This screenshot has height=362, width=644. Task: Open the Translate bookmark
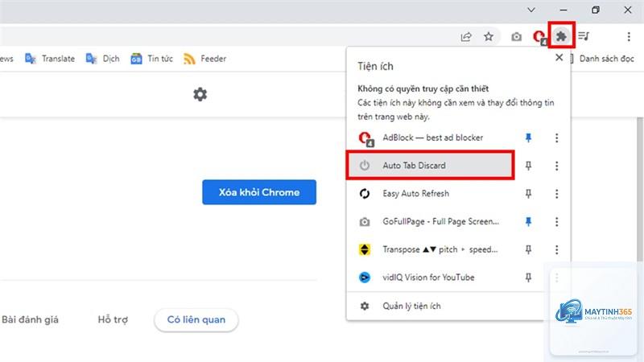pos(50,59)
